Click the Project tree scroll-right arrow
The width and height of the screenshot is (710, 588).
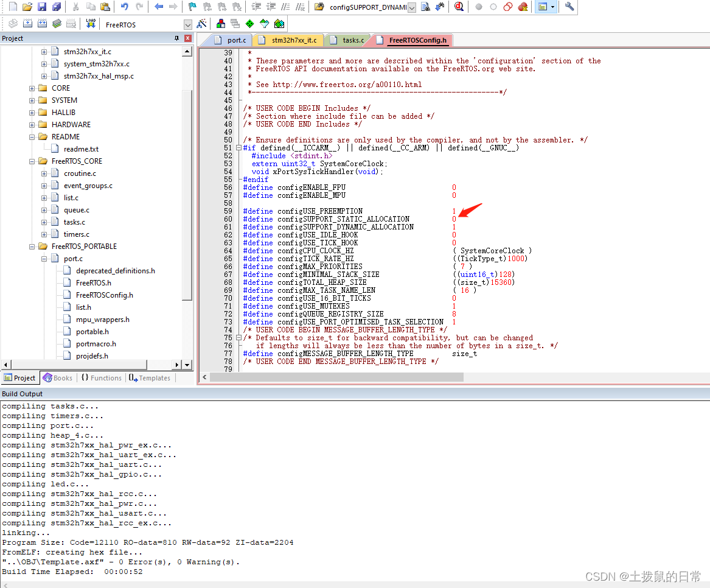pos(177,365)
